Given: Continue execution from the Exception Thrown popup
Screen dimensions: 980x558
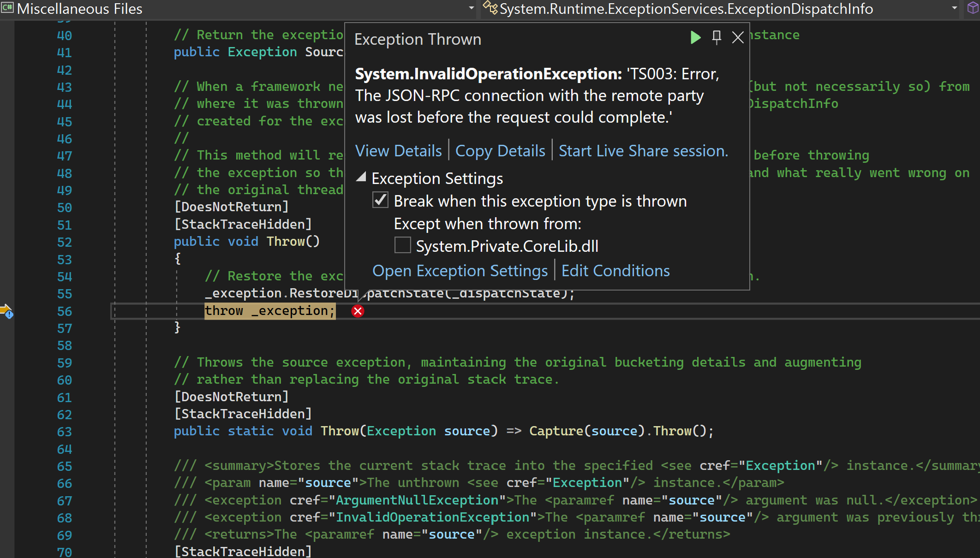Looking at the screenshot, I should (695, 38).
